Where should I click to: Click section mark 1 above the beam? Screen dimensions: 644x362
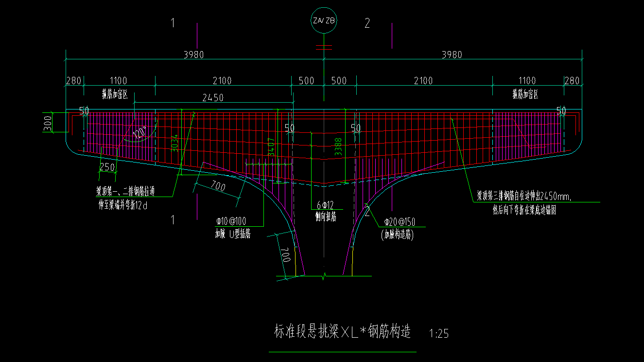173,22
